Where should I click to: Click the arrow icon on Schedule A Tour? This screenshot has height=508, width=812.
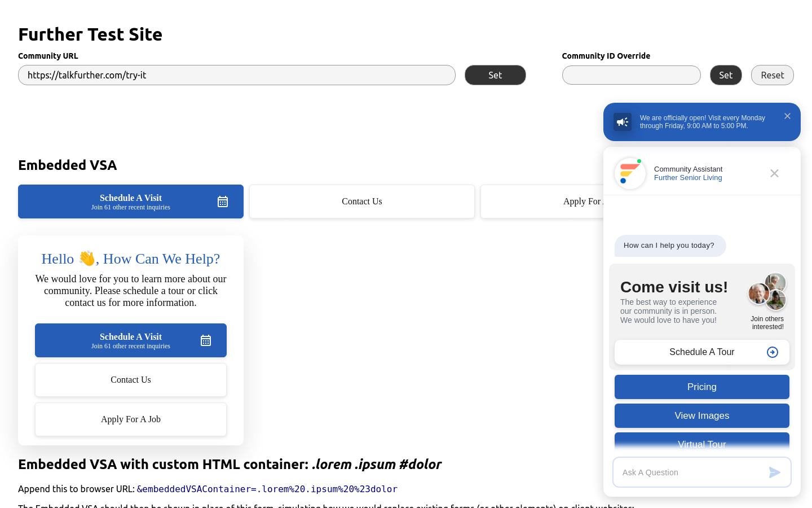[773, 352]
